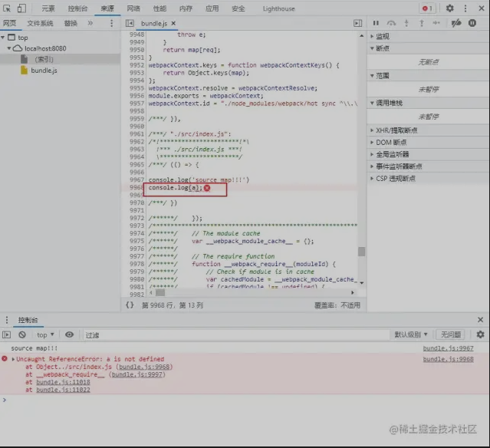Toggle the live expression eye icon
Screen dimensions: 490x448
[69, 334]
